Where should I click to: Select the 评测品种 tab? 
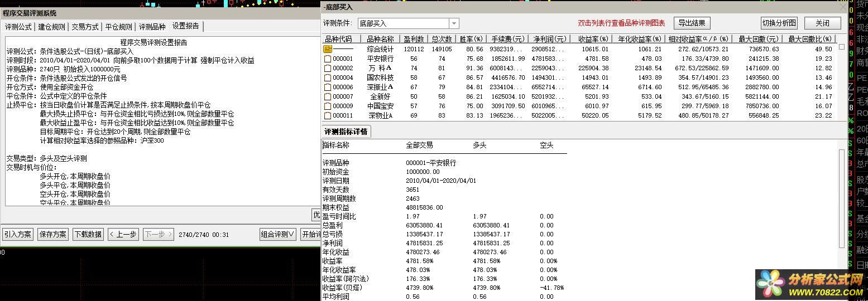click(x=152, y=27)
